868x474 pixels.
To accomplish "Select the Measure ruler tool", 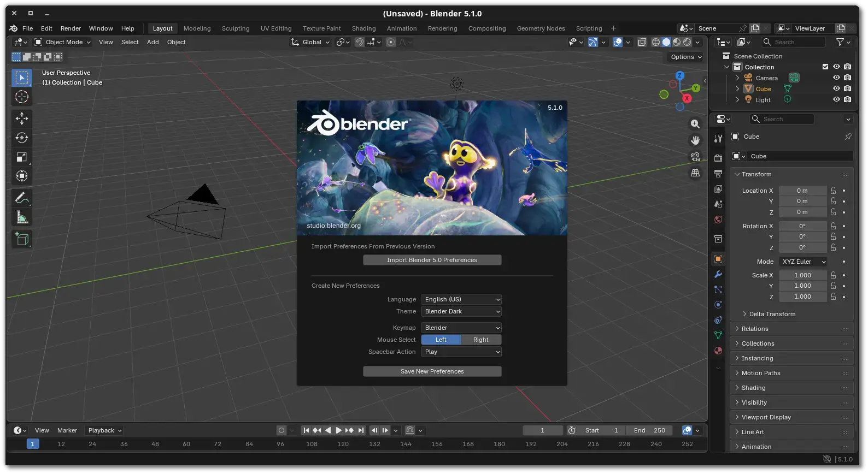I will (22, 218).
